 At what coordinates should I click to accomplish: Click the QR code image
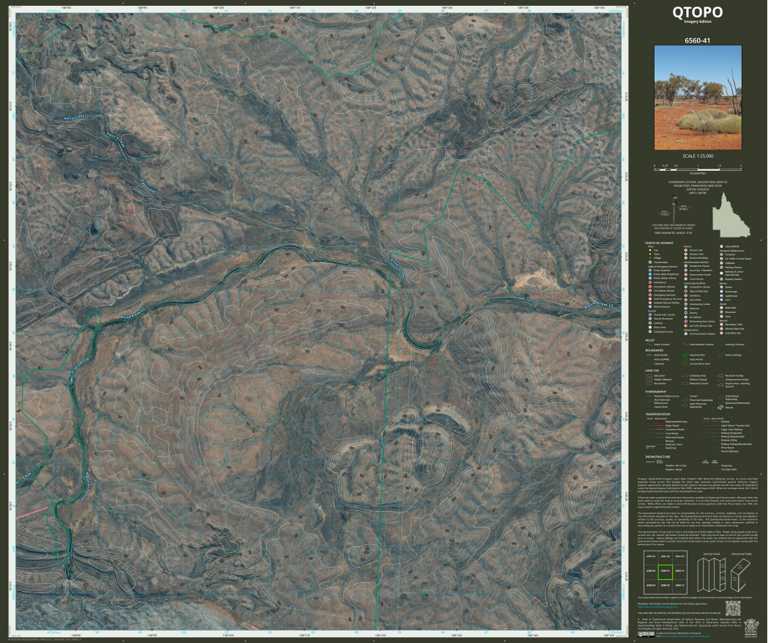click(x=733, y=608)
